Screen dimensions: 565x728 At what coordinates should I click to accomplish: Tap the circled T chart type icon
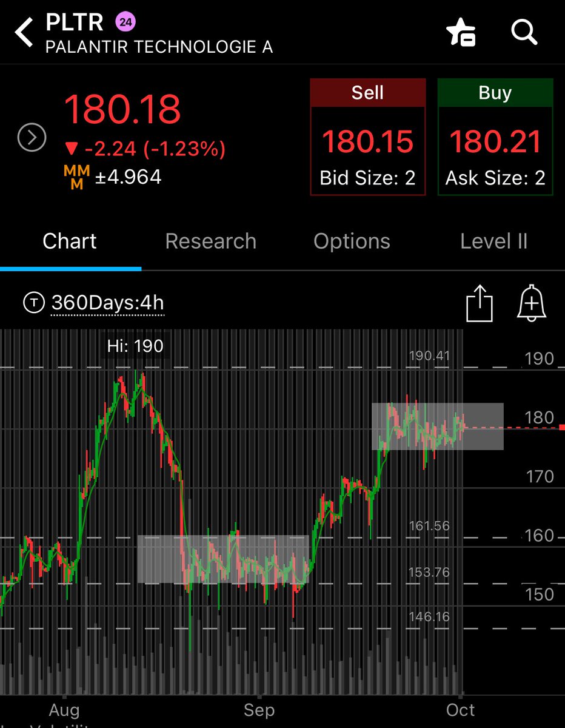[33, 303]
